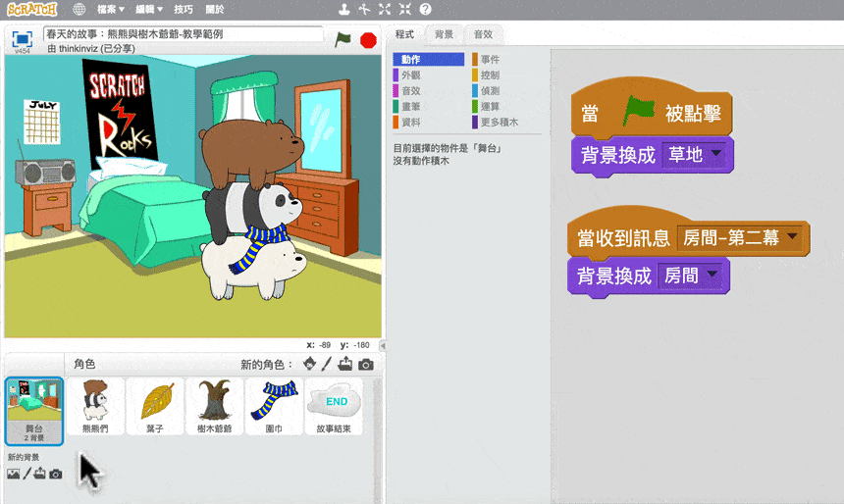Image resolution: width=844 pixels, height=504 pixels.
Task: Click the Scratch logo
Action: 31,9
